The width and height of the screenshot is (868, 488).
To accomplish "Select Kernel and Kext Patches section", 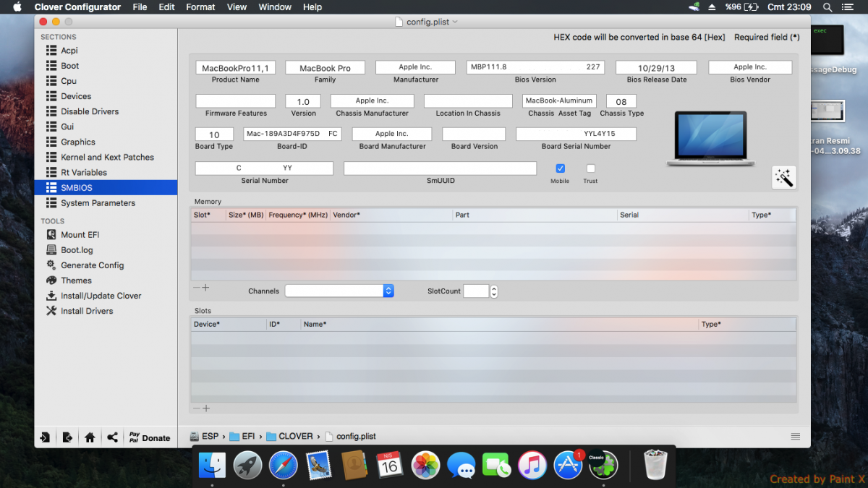I will point(107,157).
